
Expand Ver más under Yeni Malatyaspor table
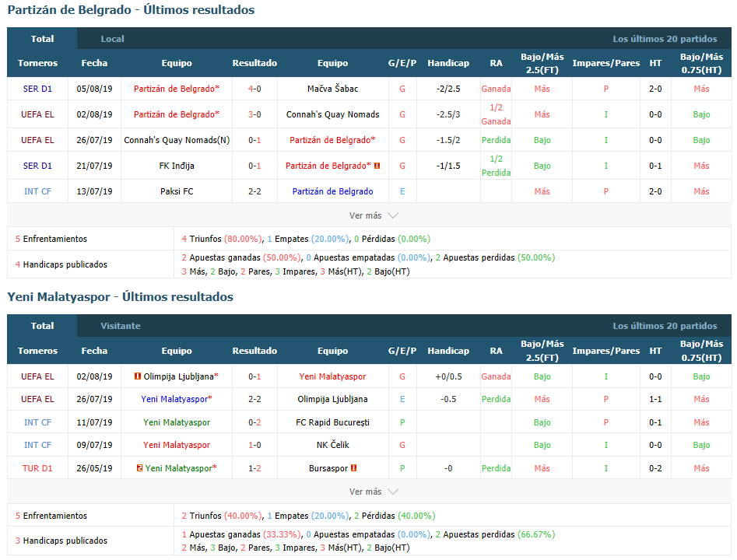374,492
